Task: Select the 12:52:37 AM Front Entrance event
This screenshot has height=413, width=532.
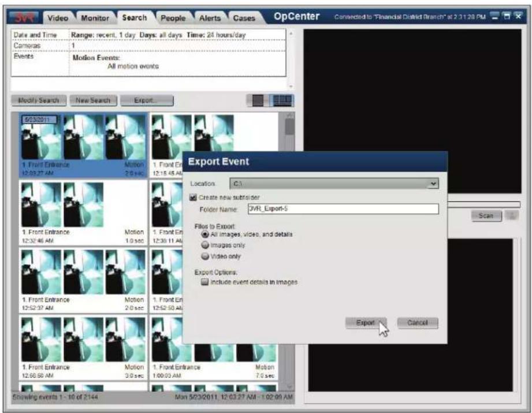Action: 83,280
